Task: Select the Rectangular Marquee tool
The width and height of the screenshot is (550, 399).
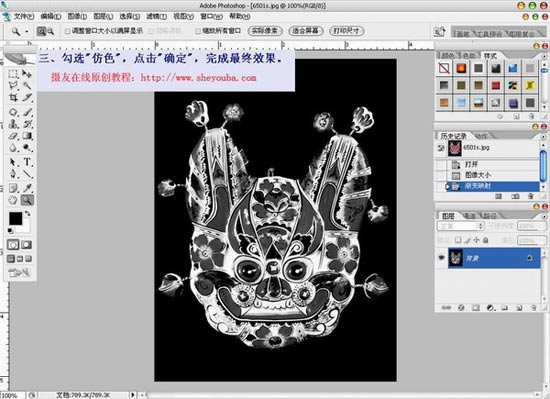Action: (13, 74)
